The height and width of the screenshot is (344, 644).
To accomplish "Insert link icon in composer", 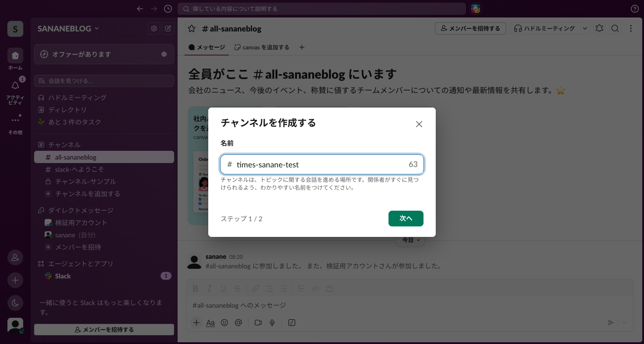I will 255,288.
